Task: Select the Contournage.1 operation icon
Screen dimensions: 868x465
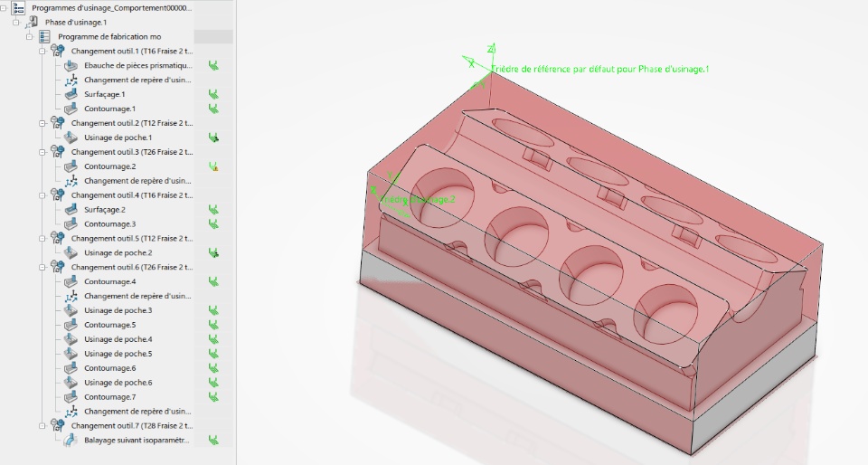Action: pyautogui.click(x=71, y=109)
